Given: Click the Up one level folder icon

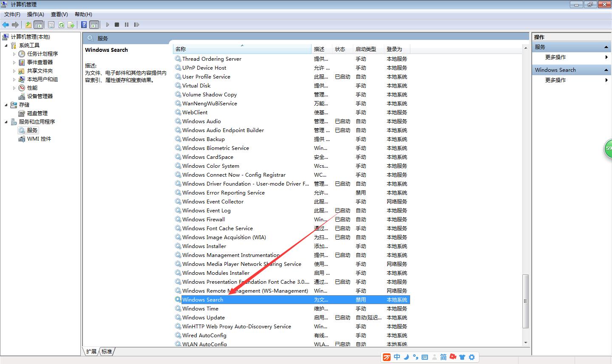Looking at the screenshot, I should pos(28,25).
